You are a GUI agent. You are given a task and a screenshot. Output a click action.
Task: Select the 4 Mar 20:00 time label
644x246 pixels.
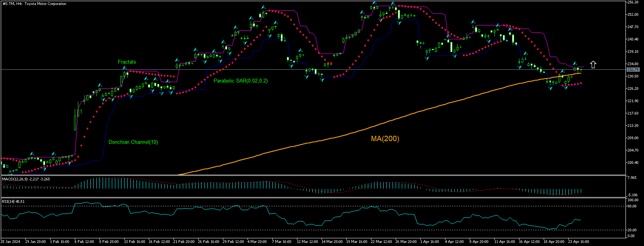[x=257, y=242]
